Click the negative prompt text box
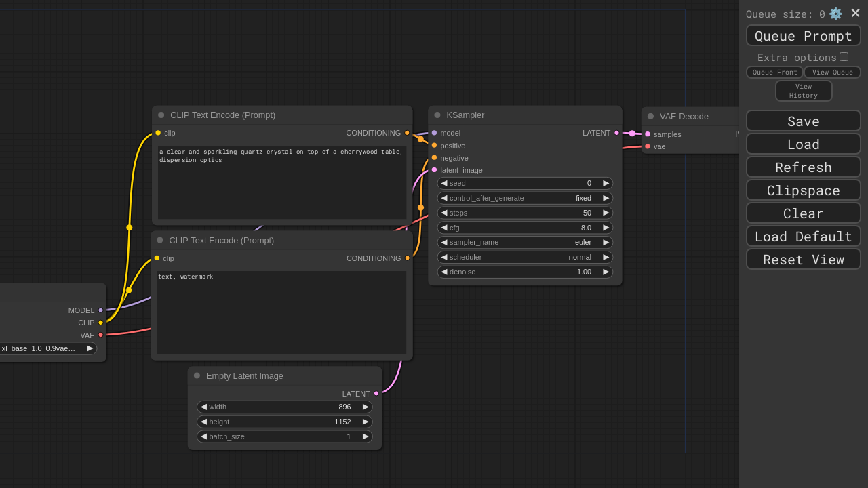This screenshot has height=488, width=868. pyautogui.click(x=281, y=312)
